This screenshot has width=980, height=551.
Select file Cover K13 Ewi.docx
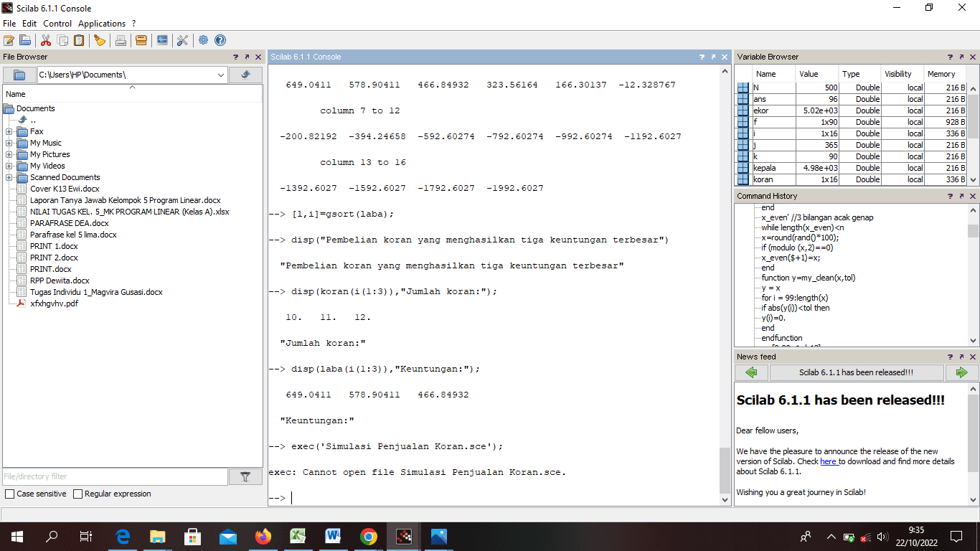point(65,189)
